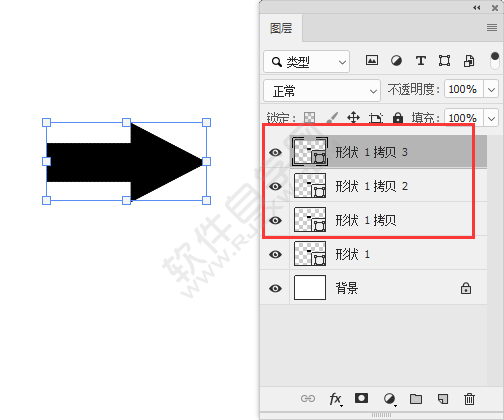Filter layers by shape layer icon
This screenshot has height=420, width=504.
coord(444,61)
